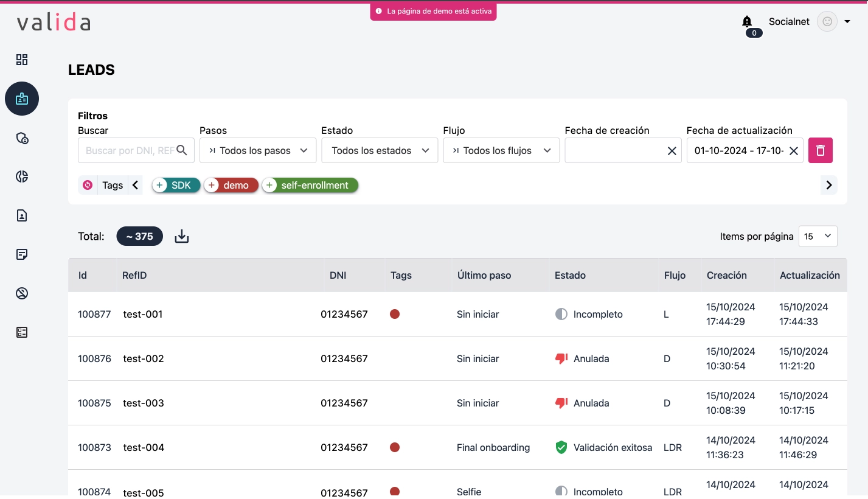The image size is (868, 499).
Task: Open the notifications bell
Action: click(x=747, y=22)
